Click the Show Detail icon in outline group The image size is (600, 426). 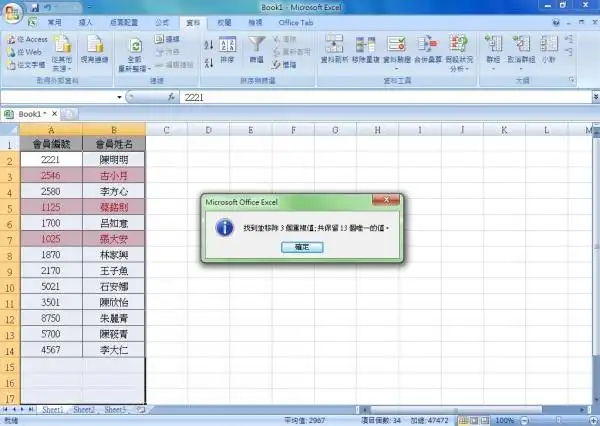569,39
